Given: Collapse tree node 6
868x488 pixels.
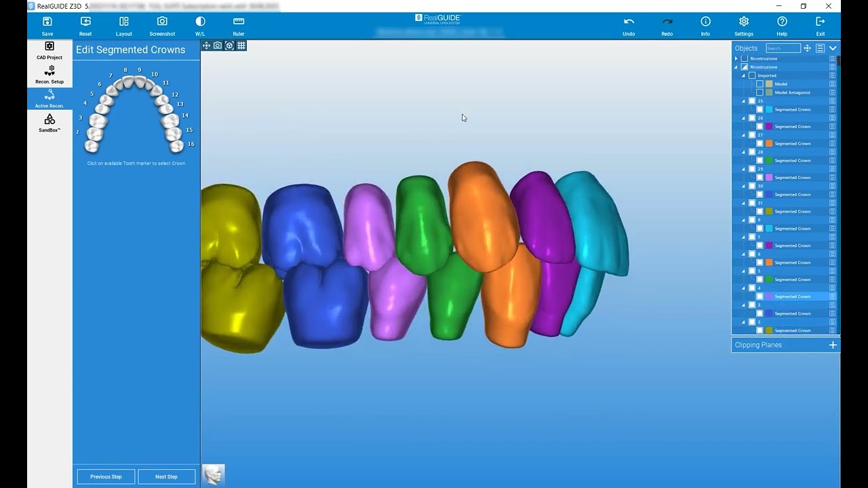Looking at the screenshot, I should pos(744,253).
